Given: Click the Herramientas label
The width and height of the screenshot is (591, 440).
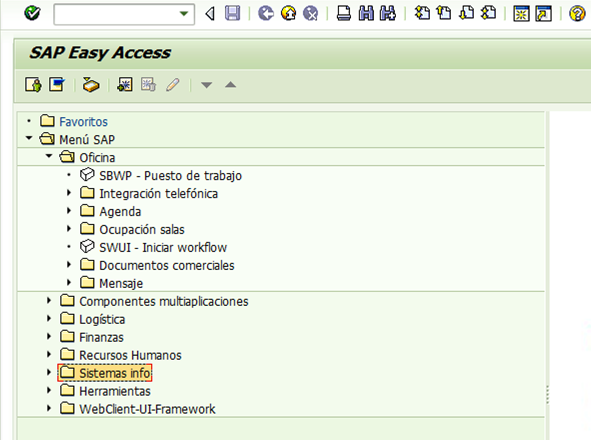Looking at the screenshot, I should (115, 391).
